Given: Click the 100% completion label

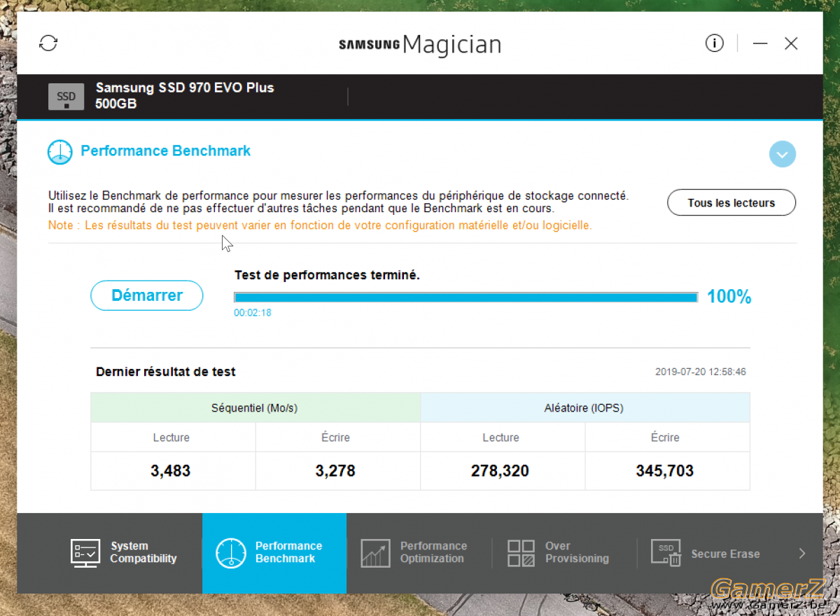Looking at the screenshot, I should click(x=729, y=297).
